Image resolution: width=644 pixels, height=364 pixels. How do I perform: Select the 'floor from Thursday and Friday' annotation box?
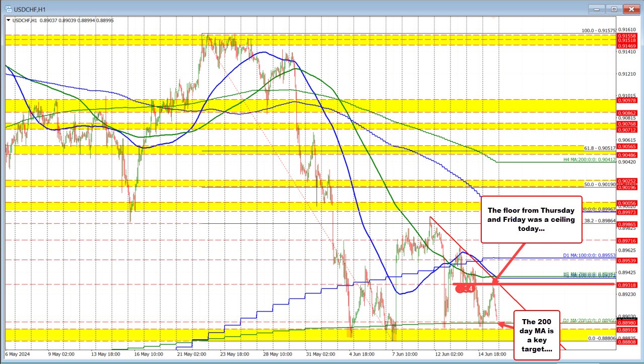[531, 220]
